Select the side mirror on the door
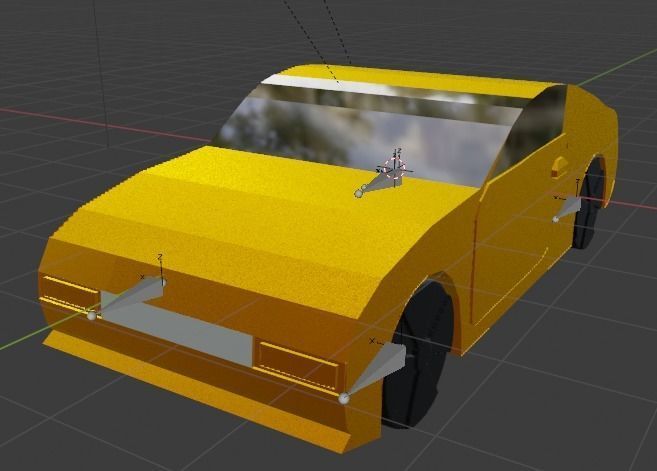 pos(558,167)
